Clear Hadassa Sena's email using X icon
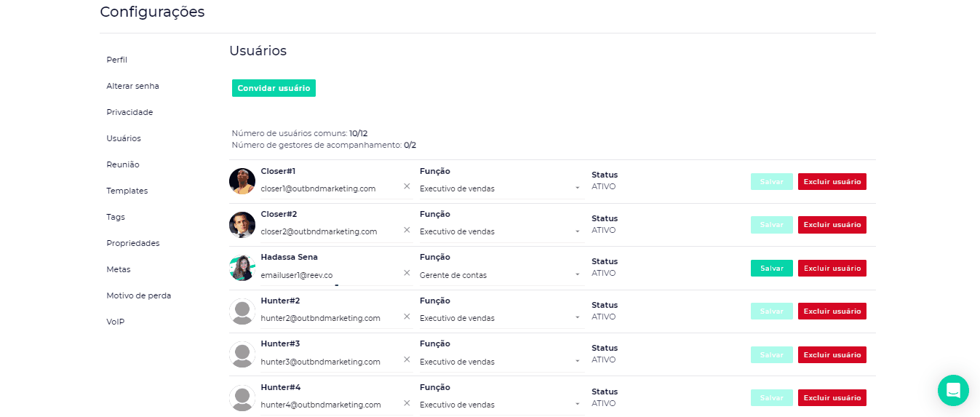Image resolution: width=980 pixels, height=417 pixels. pos(407,274)
